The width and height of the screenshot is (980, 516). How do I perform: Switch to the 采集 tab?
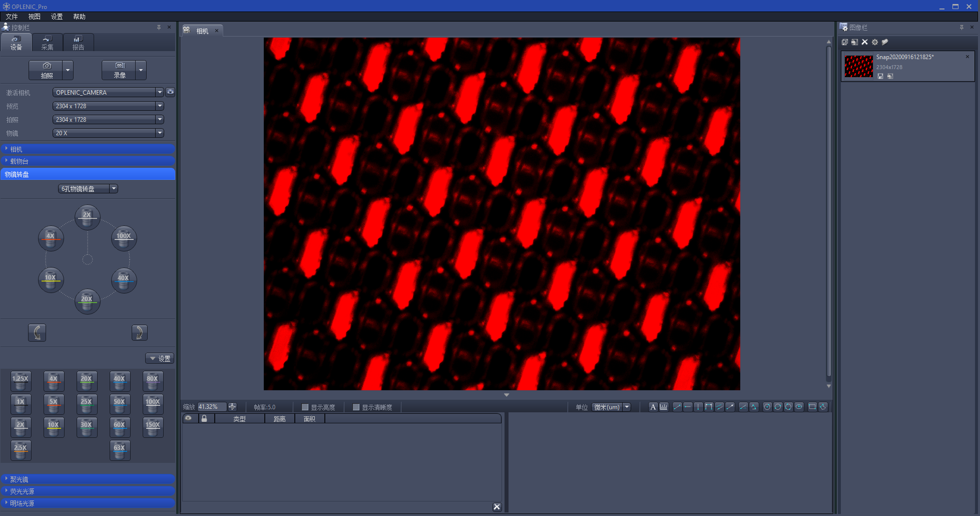[47, 43]
